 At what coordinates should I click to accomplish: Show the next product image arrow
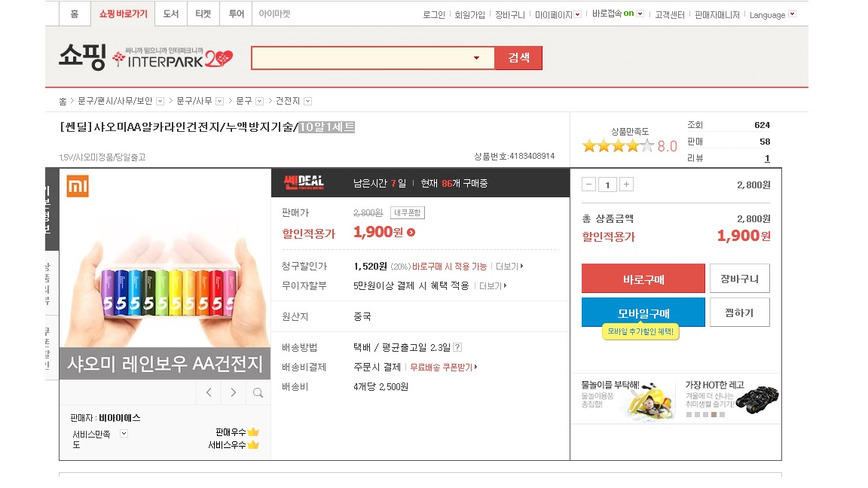pos(234,392)
